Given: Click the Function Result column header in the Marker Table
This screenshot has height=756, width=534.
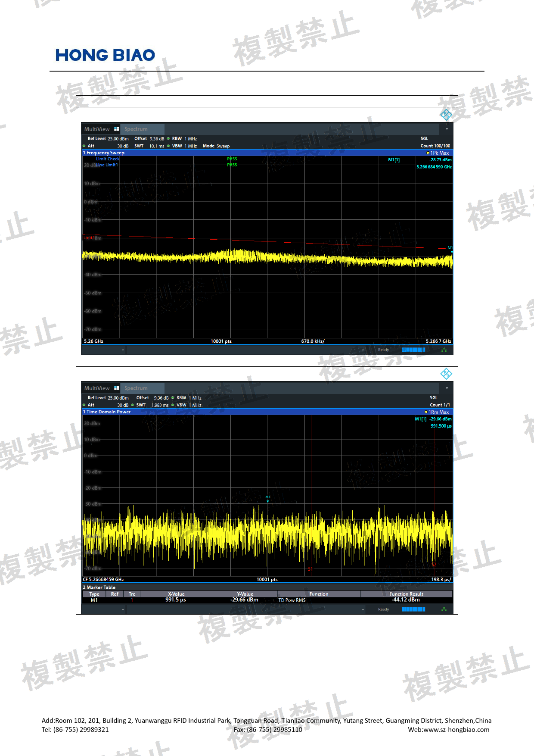Looking at the screenshot, I should coord(407,594).
